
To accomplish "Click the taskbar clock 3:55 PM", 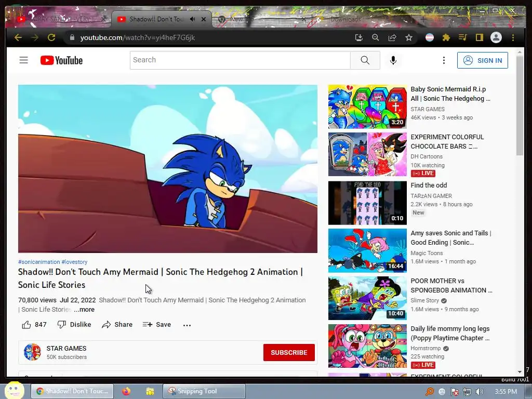I will (x=506, y=392).
